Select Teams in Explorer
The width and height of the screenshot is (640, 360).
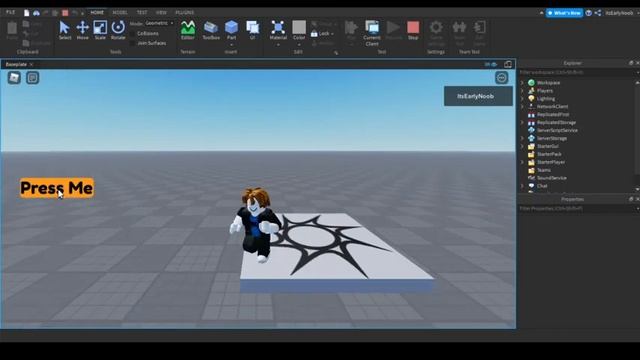pyautogui.click(x=544, y=170)
